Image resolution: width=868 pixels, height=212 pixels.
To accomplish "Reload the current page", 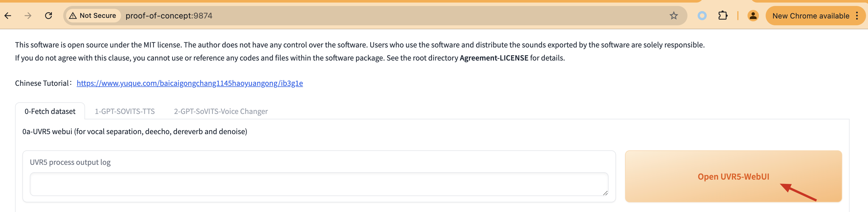I will tap(48, 16).
